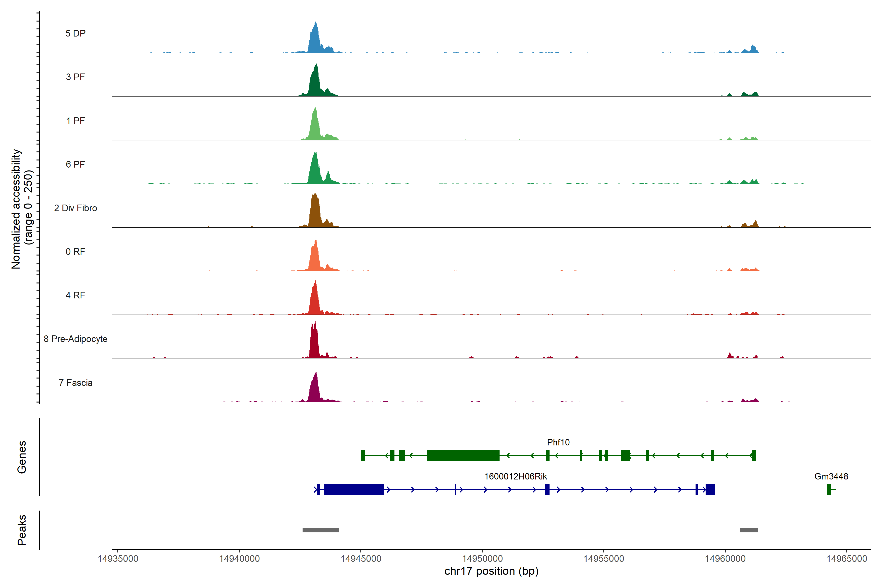The width and height of the screenshot is (882, 588).
Task: Click the 8 Pre-Adipocyte track label
Action: [75, 339]
